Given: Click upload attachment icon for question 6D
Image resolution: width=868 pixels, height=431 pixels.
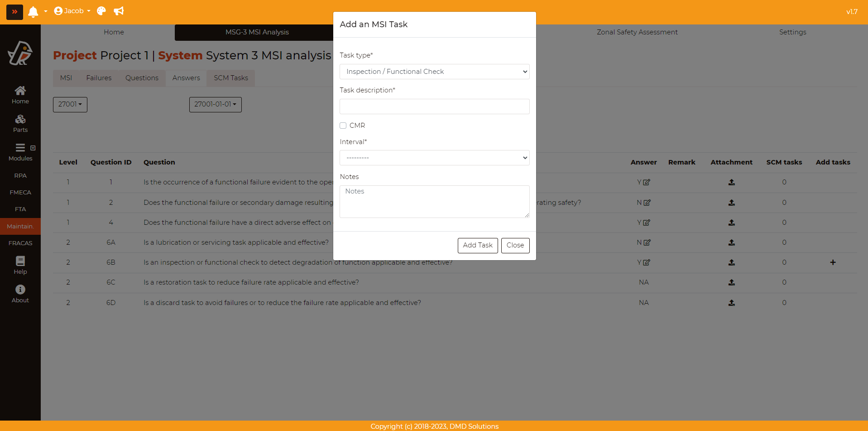Looking at the screenshot, I should tap(731, 303).
